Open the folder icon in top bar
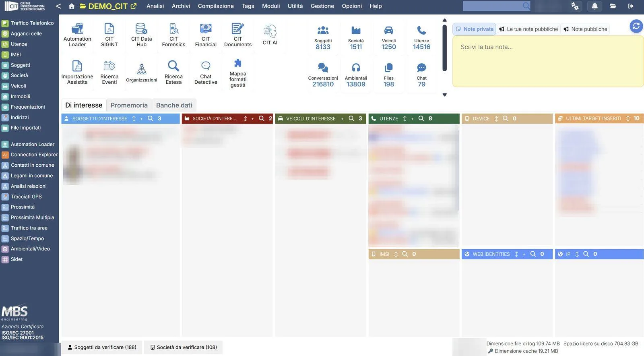Screen dimensions: 644x356 click(613, 6)
